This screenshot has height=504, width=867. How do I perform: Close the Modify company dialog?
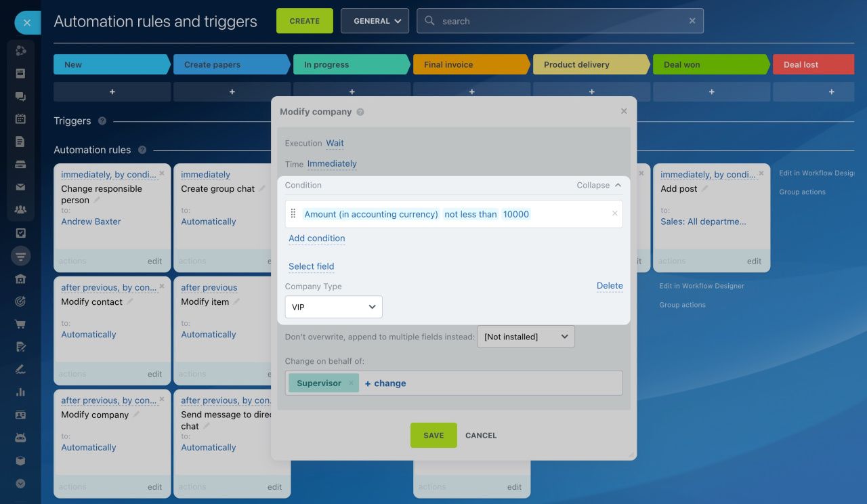point(624,111)
